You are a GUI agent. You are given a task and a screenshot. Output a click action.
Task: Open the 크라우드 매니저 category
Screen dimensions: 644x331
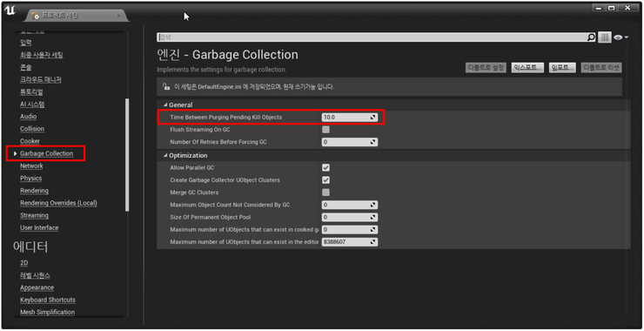(41, 79)
